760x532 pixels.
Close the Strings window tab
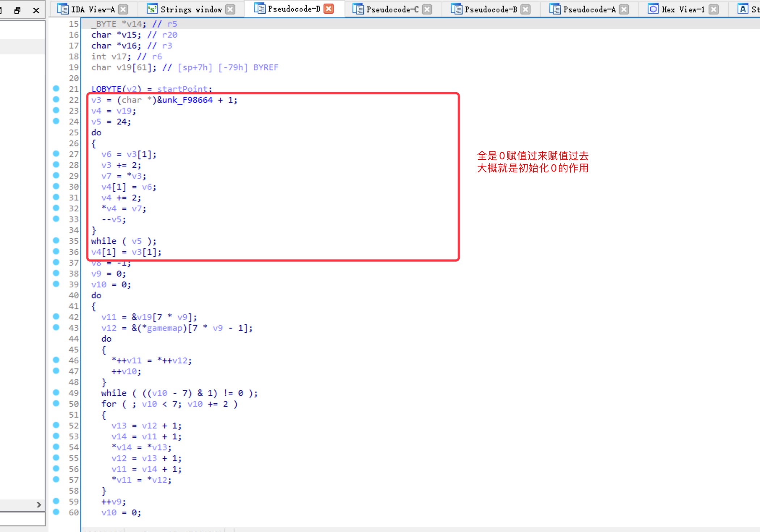click(x=230, y=9)
